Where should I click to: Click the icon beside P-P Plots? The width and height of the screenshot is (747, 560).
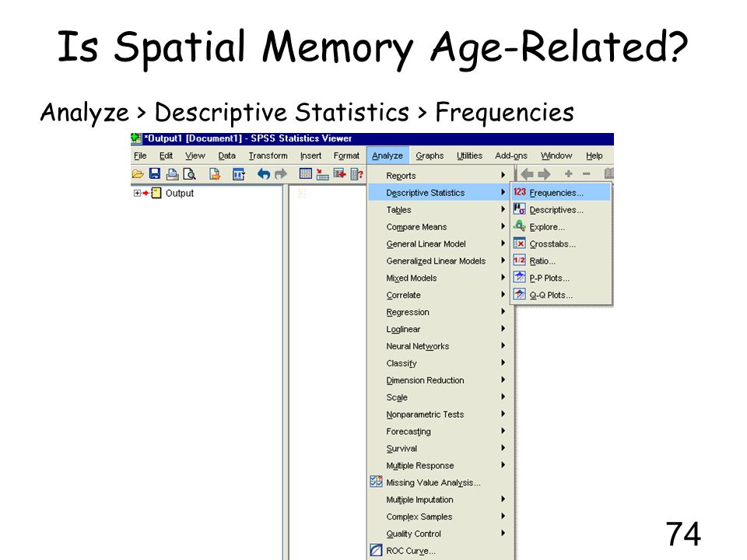click(x=519, y=277)
